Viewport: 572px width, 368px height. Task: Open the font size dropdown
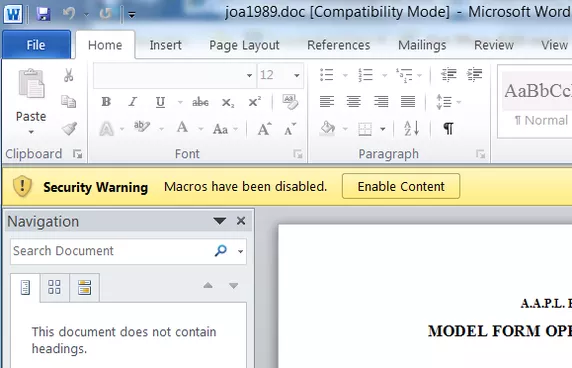tap(297, 75)
